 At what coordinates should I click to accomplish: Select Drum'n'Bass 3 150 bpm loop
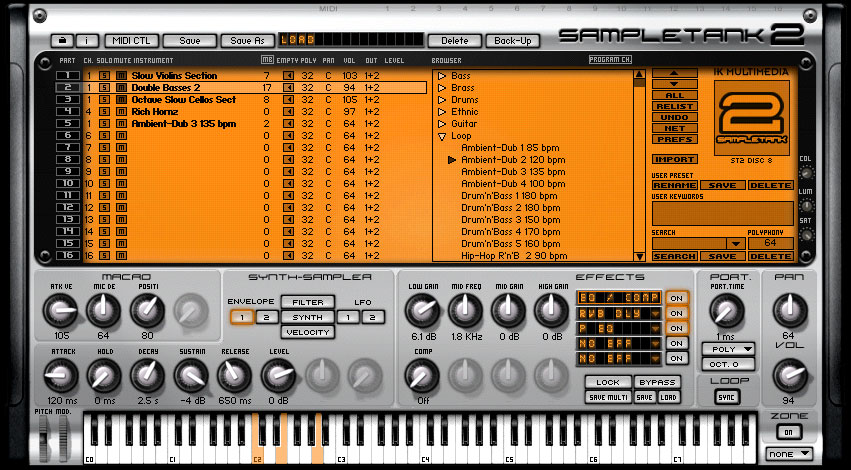point(511,220)
